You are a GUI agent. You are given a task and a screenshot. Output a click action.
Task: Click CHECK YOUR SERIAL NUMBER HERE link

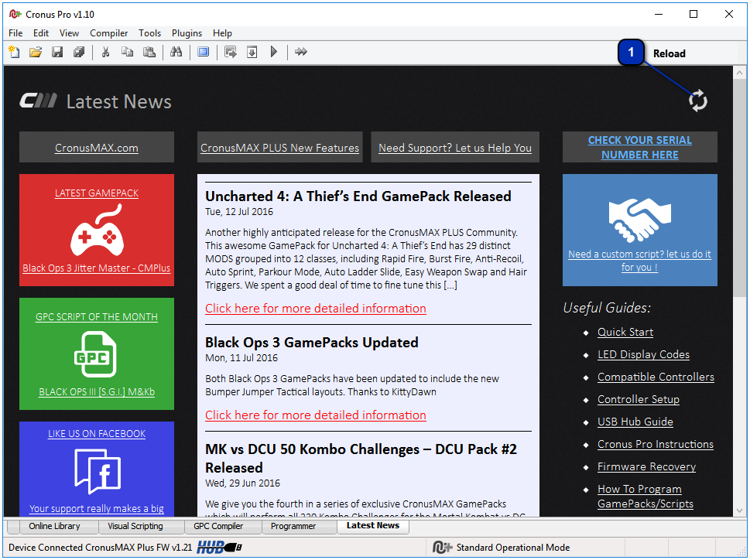(639, 147)
